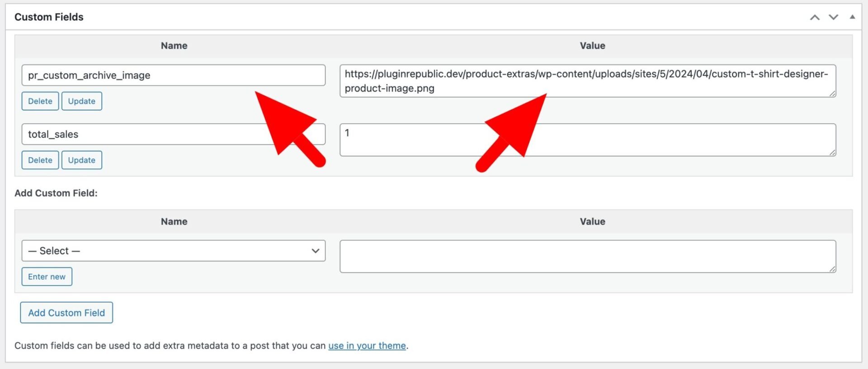Collapse the Custom Fields panel

[852, 17]
